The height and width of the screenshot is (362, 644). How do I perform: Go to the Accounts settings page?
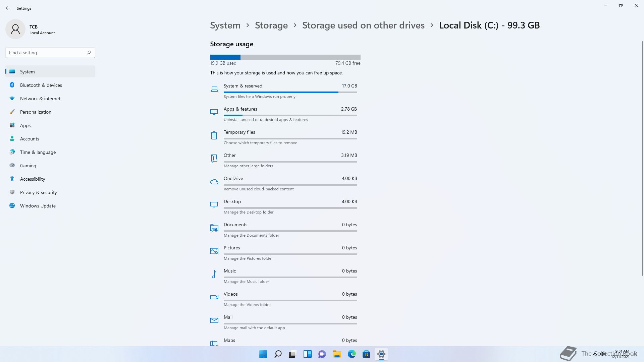(x=30, y=139)
